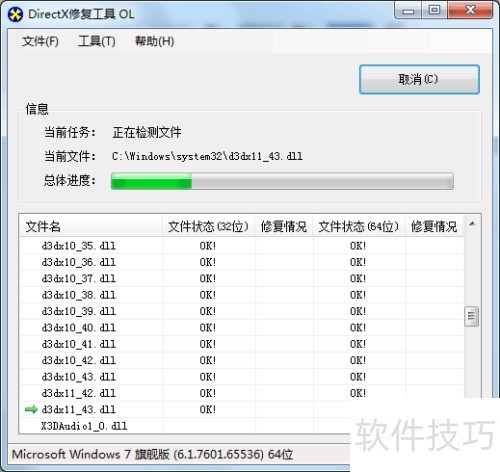Image resolution: width=500 pixels, height=472 pixels.
Task: Click the current file path text
Action: (x=207, y=156)
